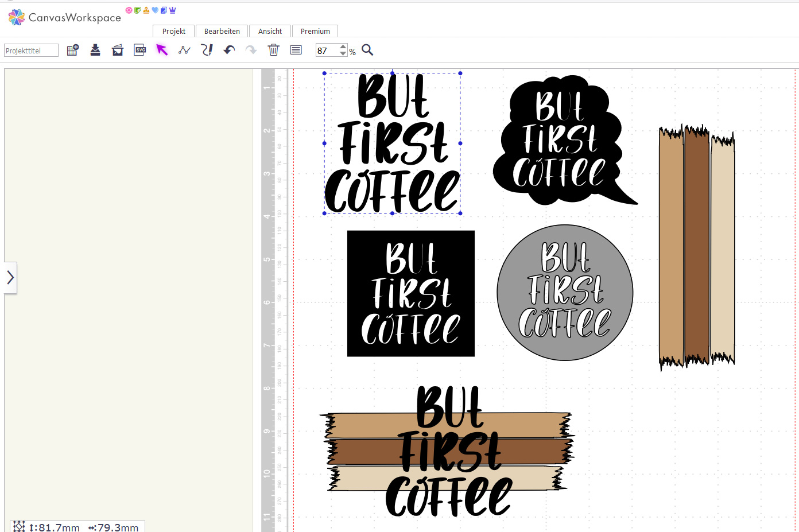The image size is (799, 532).
Task: Decrease zoom with the down stepper arrow
Action: point(343,54)
